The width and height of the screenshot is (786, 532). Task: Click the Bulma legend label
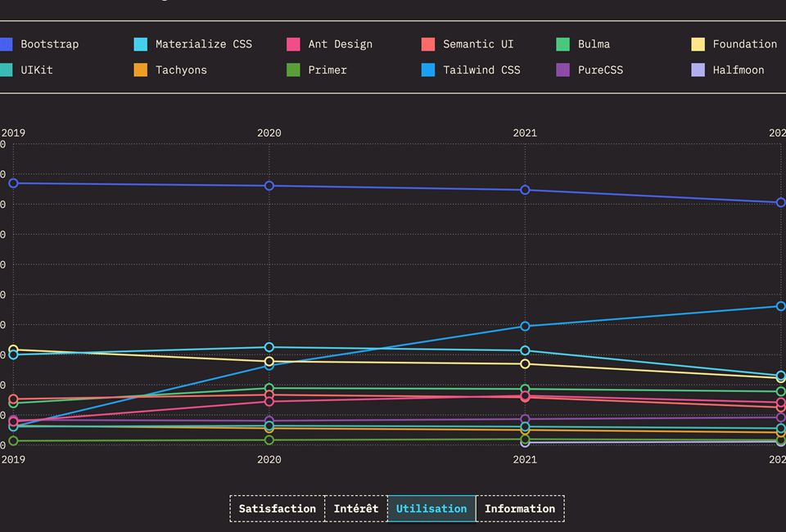(594, 44)
